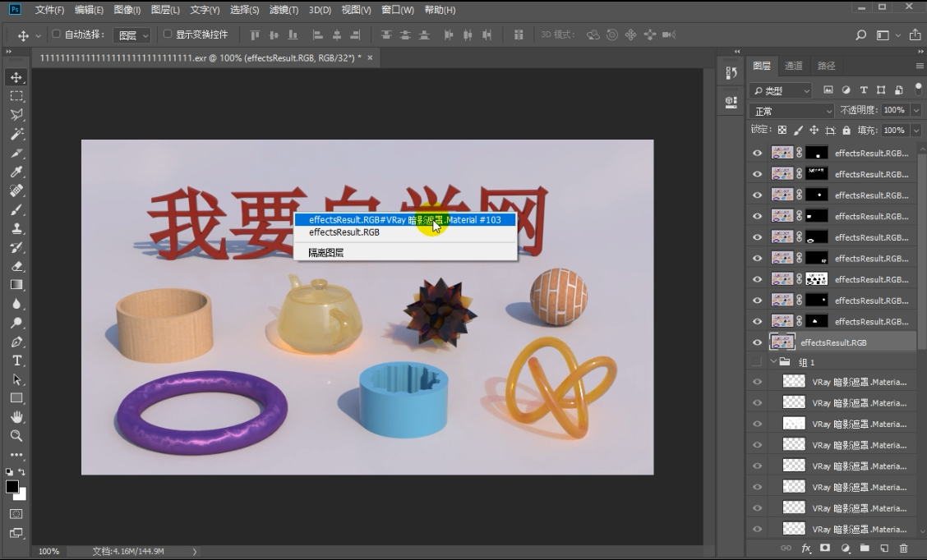Select the Crop tool
Image resolution: width=927 pixels, height=560 pixels.
coord(16,153)
